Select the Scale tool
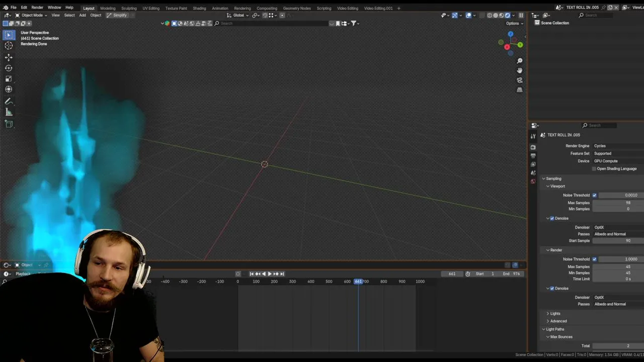 9,79
